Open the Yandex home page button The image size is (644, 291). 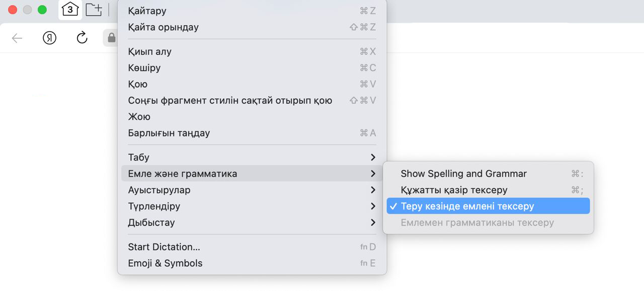pyautogui.click(x=49, y=38)
